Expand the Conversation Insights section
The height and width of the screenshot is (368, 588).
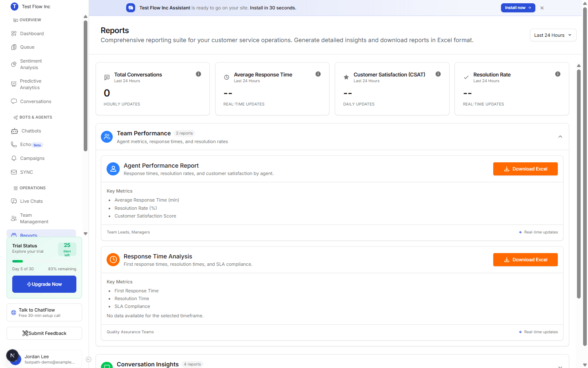click(560, 366)
